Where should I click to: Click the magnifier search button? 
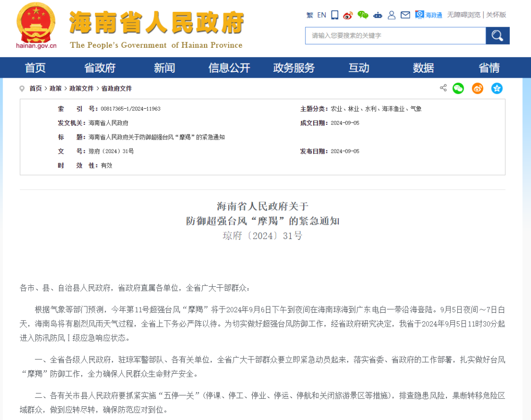[498, 35]
